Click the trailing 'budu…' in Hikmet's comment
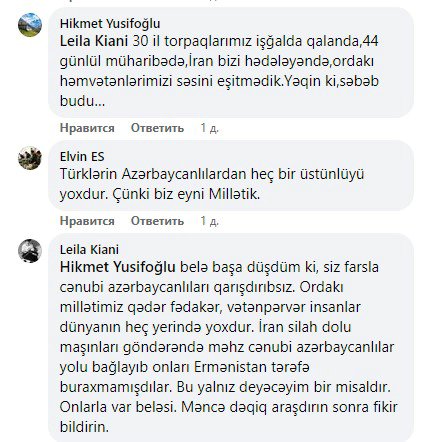This screenshot has width=425, height=442. click(82, 101)
